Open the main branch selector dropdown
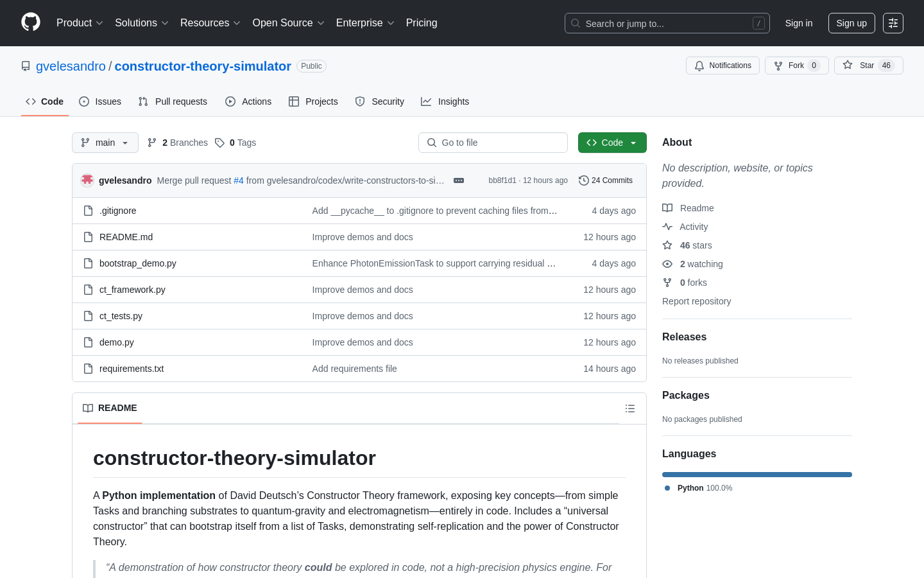 [105, 143]
